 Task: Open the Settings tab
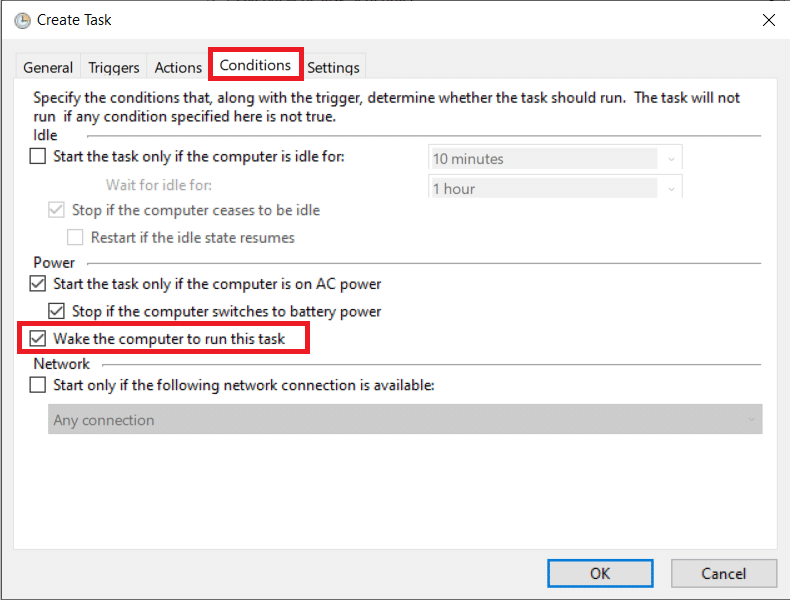point(333,67)
